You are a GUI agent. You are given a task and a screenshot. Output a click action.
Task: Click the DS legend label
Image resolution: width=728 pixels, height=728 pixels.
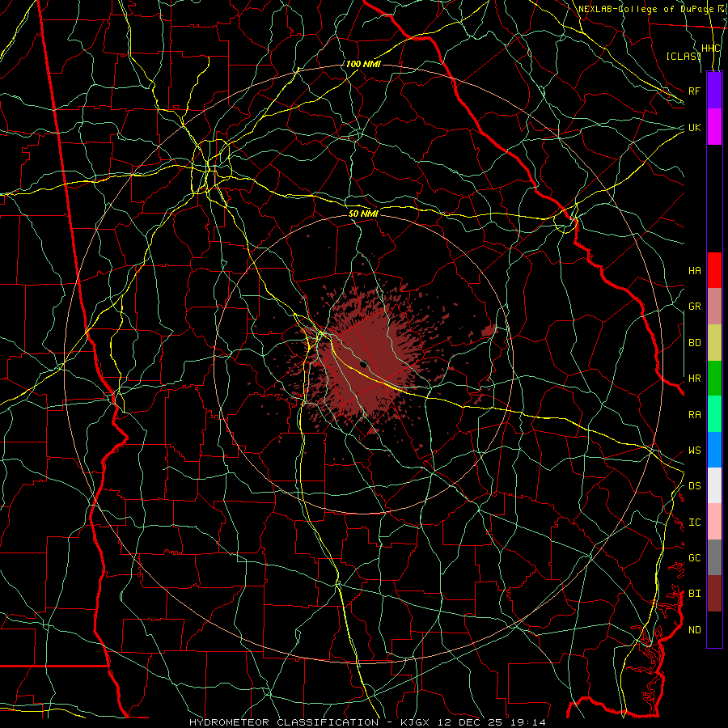(x=694, y=486)
